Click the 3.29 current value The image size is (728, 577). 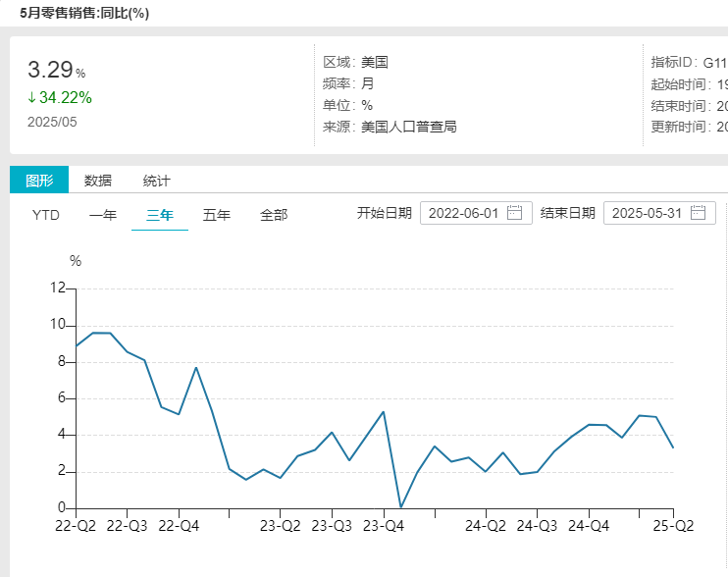click(x=50, y=70)
